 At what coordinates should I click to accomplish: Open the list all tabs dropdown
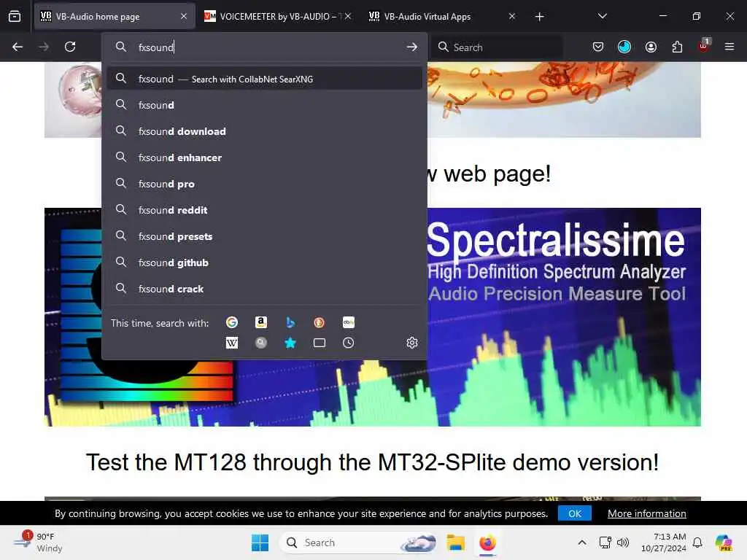point(602,17)
